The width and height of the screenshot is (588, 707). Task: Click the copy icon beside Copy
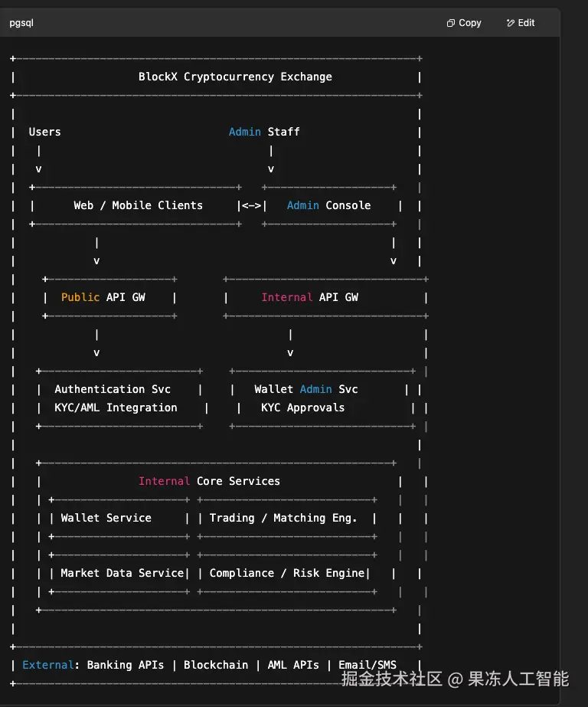tap(451, 23)
